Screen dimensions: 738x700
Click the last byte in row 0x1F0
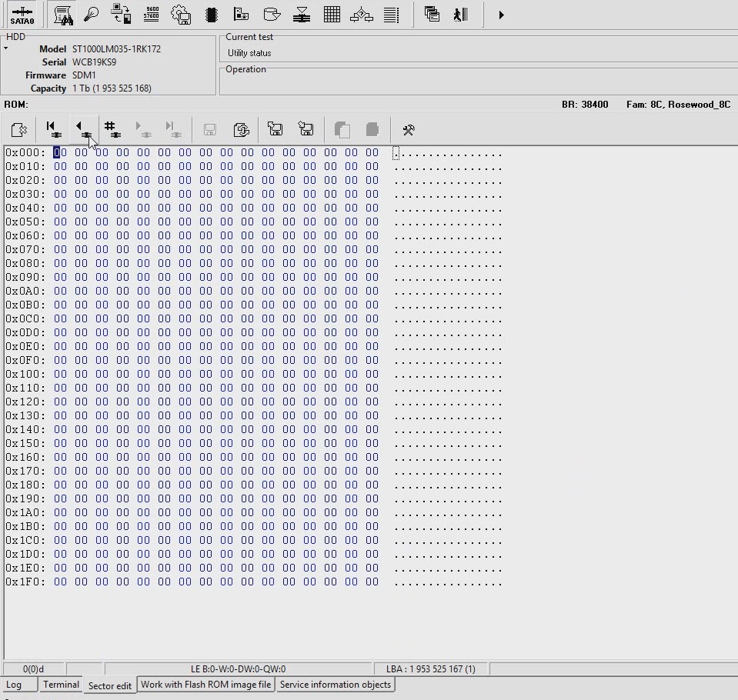coord(372,582)
